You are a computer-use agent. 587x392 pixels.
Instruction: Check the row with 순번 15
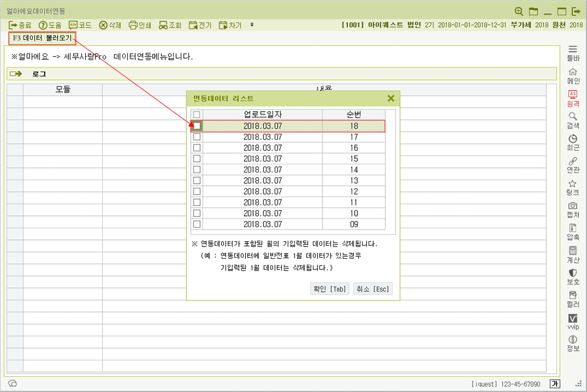[197, 158]
